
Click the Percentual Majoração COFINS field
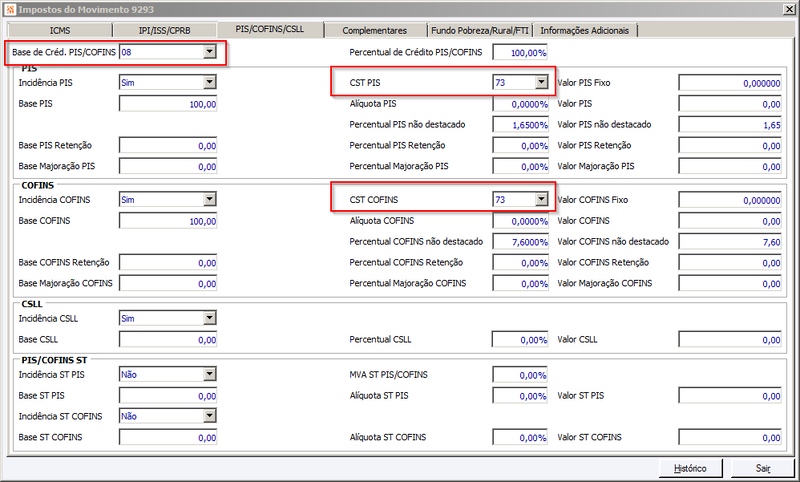[x=520, y=284]
